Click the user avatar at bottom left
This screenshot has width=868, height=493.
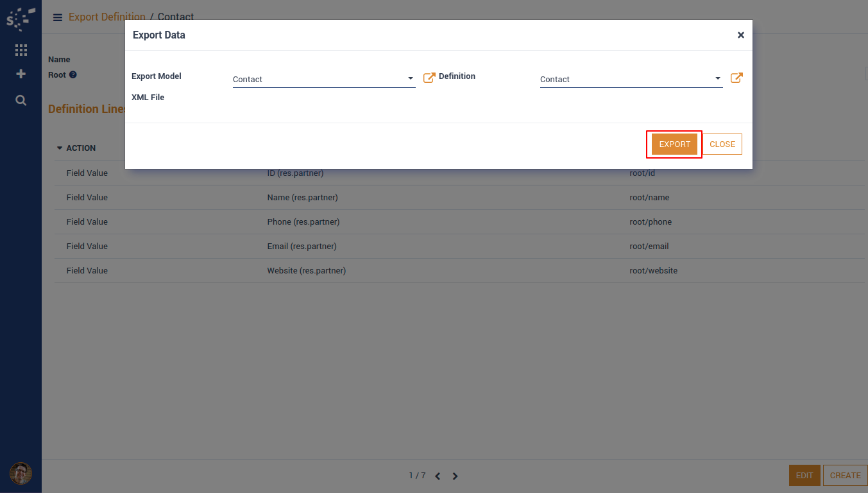tap(21, 474)
